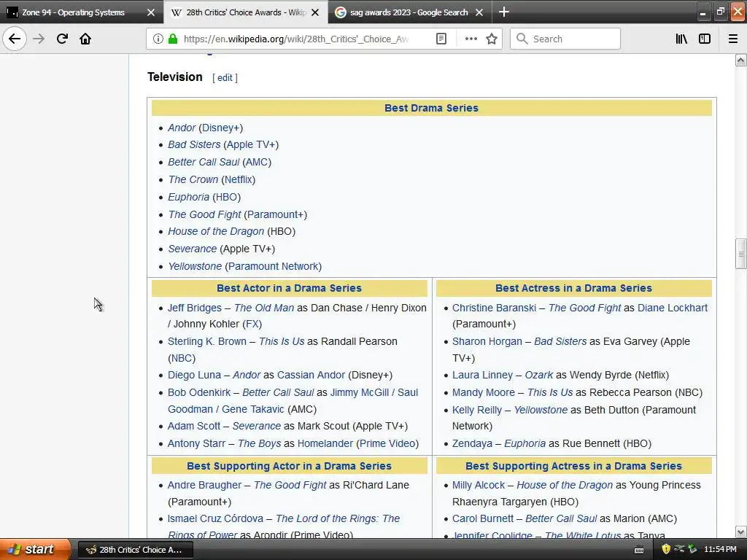Open Euphoria in Best Drama Series list
The image size is (747, 560).
click(188, 197)
